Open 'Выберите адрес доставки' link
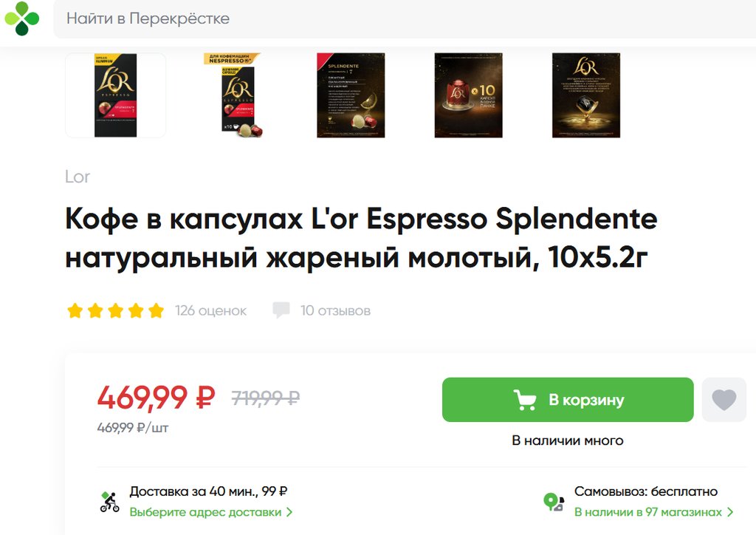 pyautogui.click(x=210, y=512)
